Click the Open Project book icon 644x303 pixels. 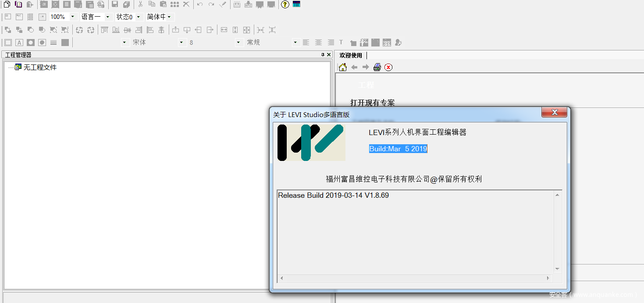(18, 4)
